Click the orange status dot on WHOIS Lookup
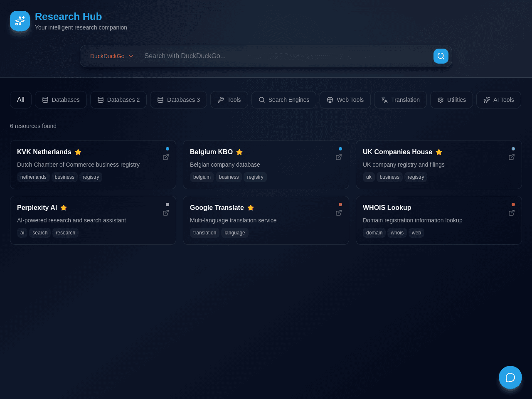The height and width of the screenshot is (399, 532). click(x=513, y=204)
